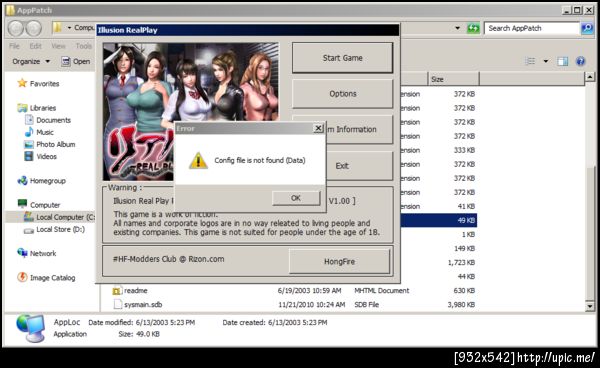The image size is (600, 368).
Task: Click the System Information button
Action: 359,129
